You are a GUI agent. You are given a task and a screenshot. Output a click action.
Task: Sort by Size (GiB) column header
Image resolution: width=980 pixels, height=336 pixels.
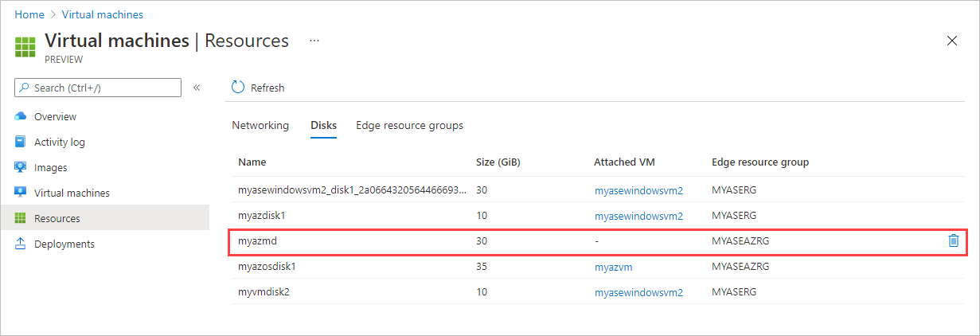tap(498, 162)
